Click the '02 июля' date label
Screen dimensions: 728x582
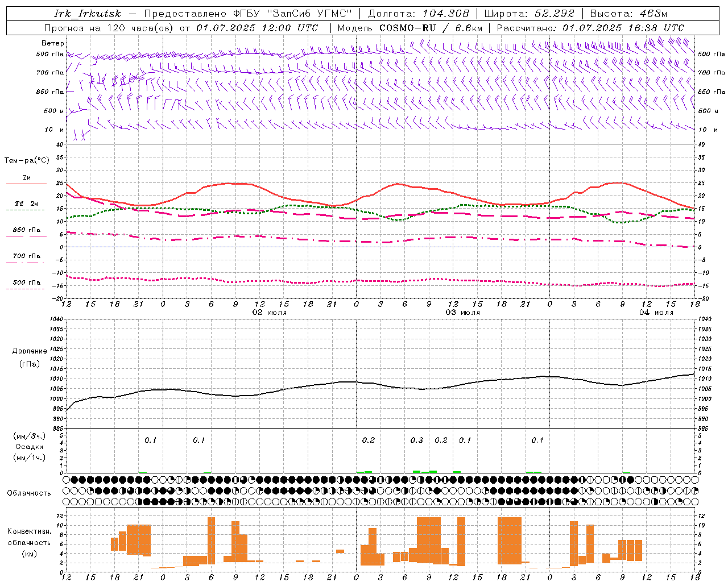point(270,313)
